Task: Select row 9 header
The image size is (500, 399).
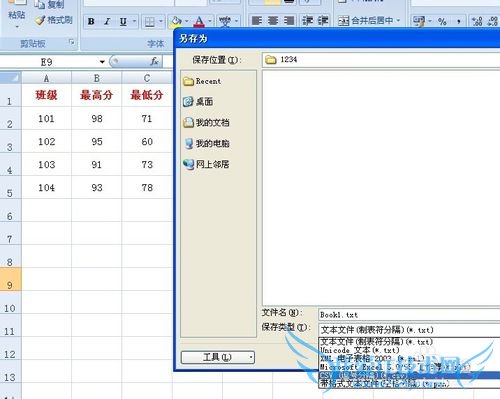Action: (x=10, y=279)
